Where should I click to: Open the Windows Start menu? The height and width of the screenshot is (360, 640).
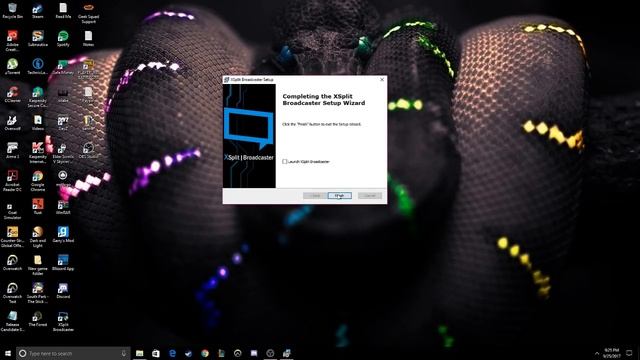point(8,353)
